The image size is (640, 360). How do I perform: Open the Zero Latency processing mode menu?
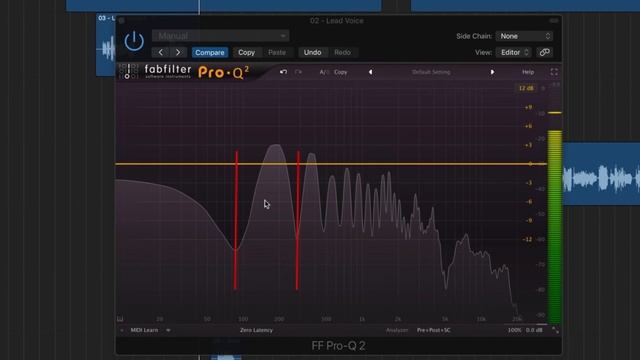click(256, 330)
